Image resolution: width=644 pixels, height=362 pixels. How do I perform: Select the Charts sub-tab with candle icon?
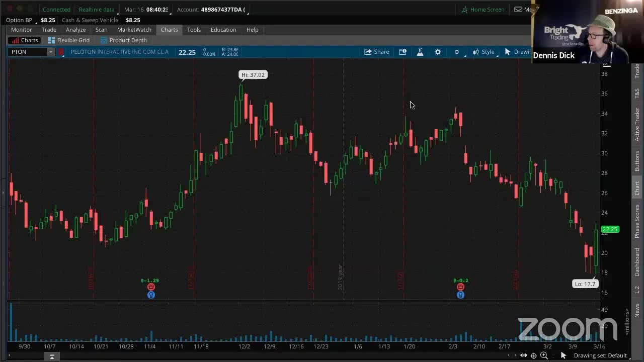tap(25, 40)
